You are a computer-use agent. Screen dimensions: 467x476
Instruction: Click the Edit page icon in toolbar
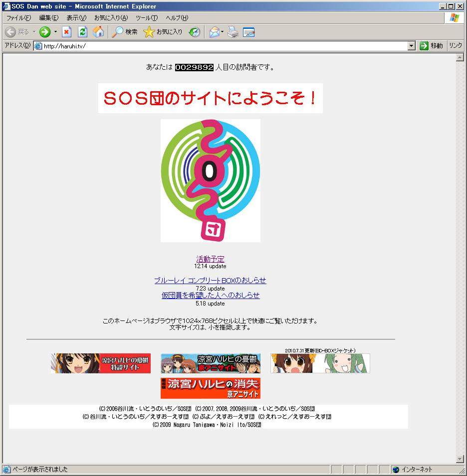coord(249,32)
